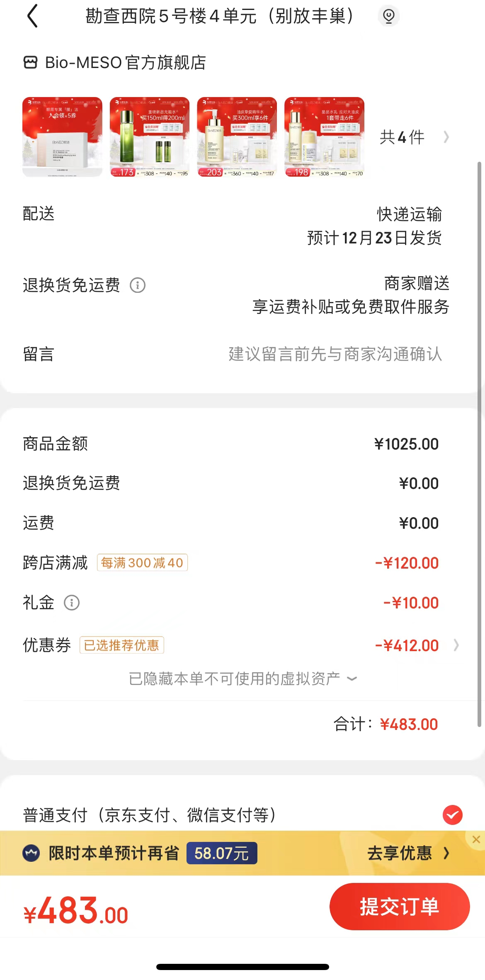This screenshot has width=485, height=980.
Task: Open info icon beside 退换货免运费
Action: tap(138, 285)
